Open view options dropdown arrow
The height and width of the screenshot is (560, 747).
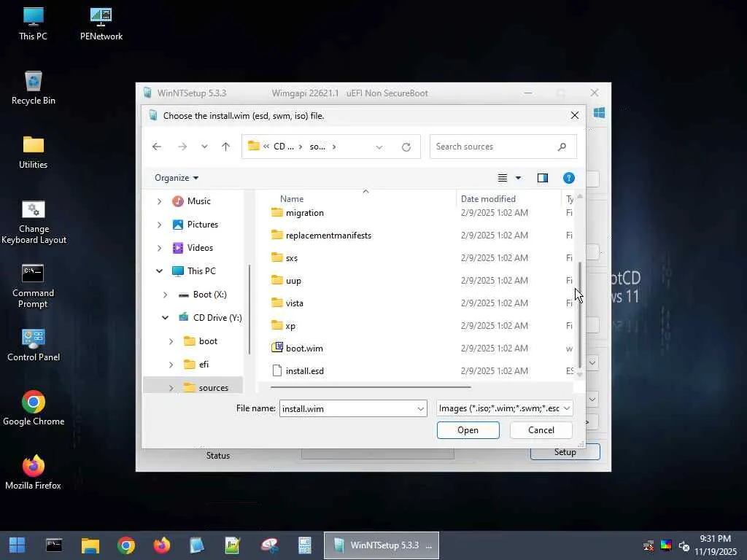click(519, 178)
